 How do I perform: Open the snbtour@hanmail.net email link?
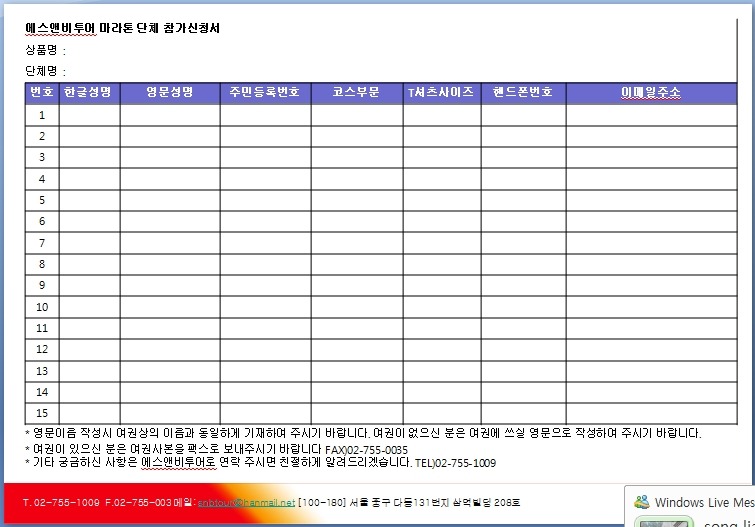246,502
